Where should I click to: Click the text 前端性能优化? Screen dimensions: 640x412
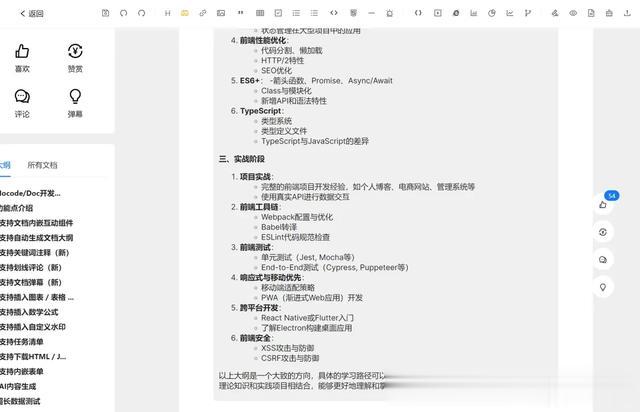pos(263,40)
